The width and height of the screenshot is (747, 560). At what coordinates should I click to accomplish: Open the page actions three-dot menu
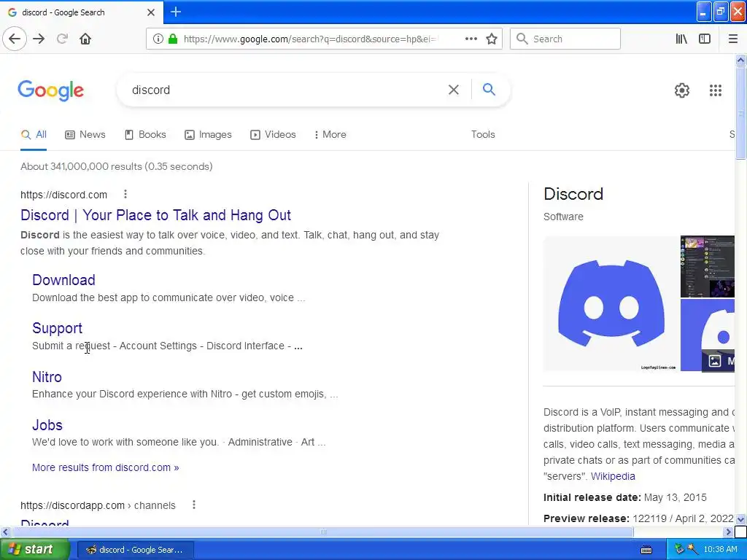pyautogui.click(x=471, y=39)
